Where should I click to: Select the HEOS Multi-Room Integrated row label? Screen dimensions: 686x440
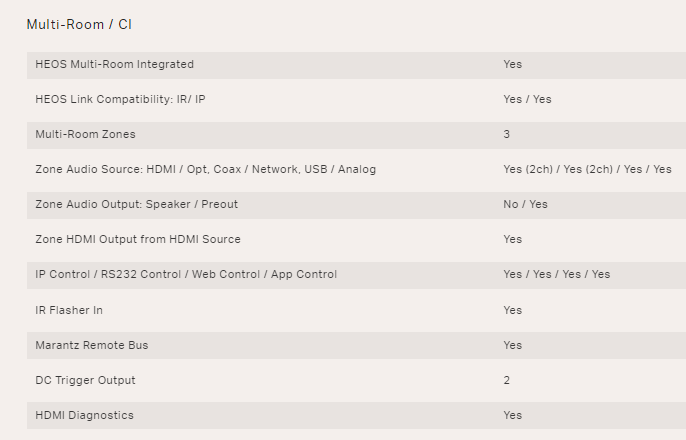[114, 64]
